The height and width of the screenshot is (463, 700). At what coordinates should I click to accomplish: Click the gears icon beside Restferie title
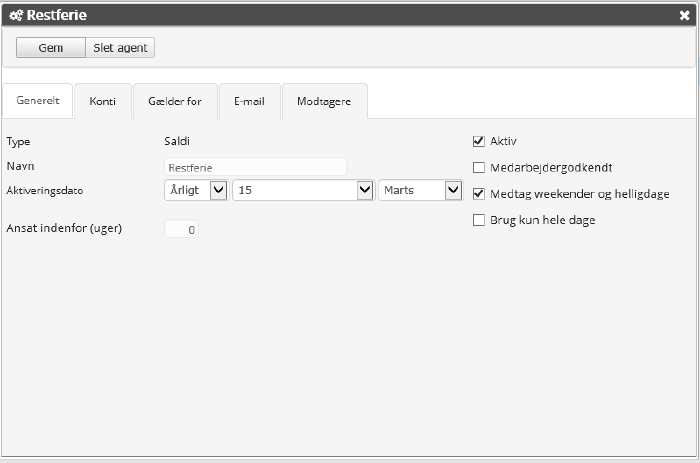16,15
